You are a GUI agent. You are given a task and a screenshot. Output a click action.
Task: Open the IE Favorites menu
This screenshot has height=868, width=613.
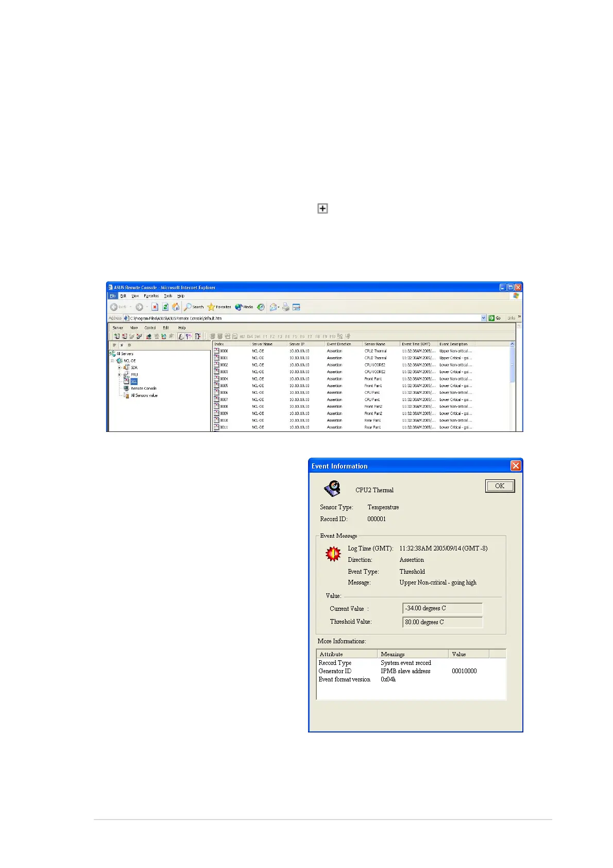pos(151,296)
